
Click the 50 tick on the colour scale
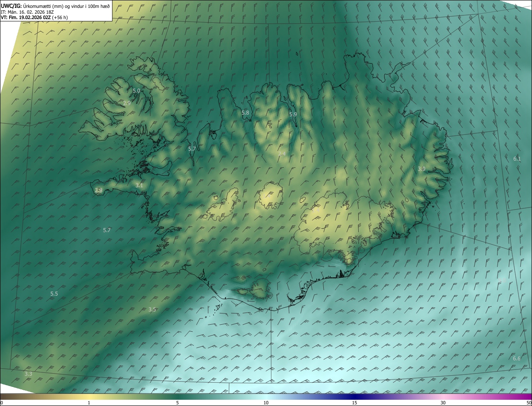(x=529, y=403)
